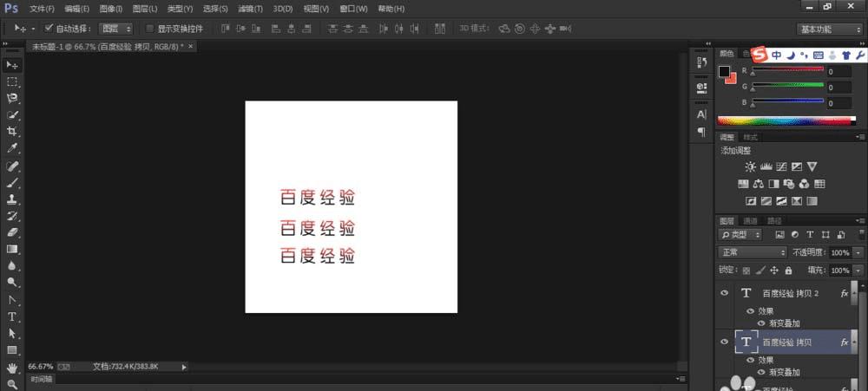The image size is (868, 391).
Task: Select the Clone Stamp tool
Action: pos(12,199)
